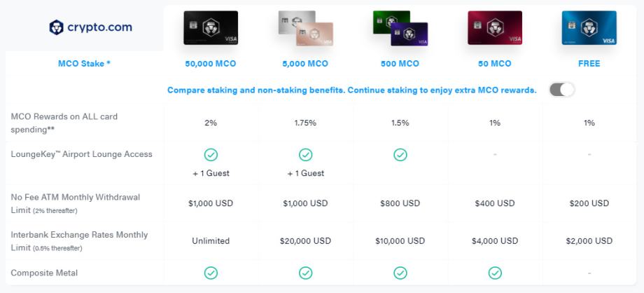This screenshot has width=644, height=293.
Task: Toggle the staking benefits comparison switch
Action: click(x=561, y=90)
